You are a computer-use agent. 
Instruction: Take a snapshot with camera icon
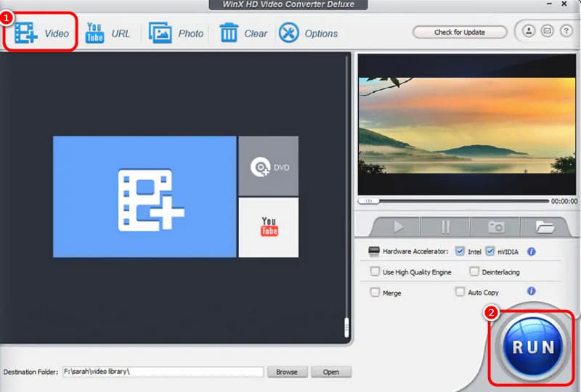coord(497,227)
